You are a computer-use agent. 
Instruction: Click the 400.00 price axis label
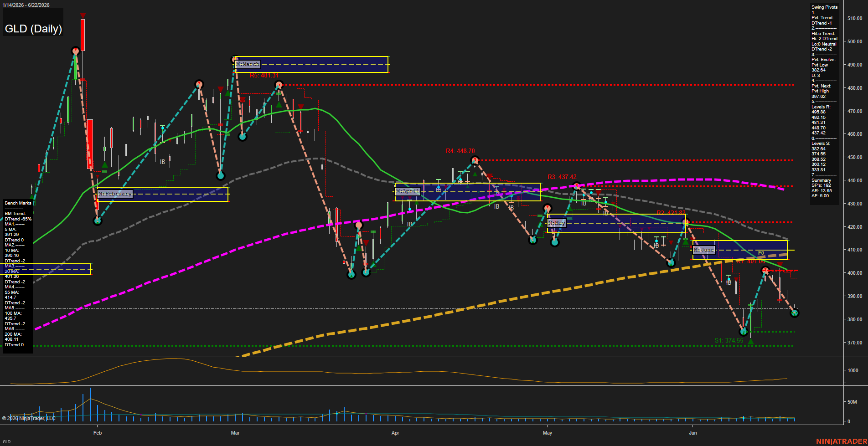[855, 273]
